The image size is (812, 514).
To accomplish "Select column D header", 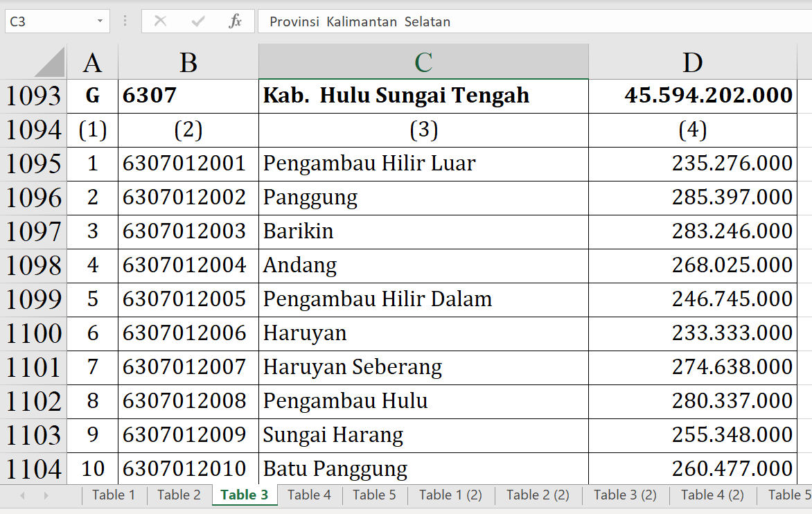I will (x=692, y=62).
